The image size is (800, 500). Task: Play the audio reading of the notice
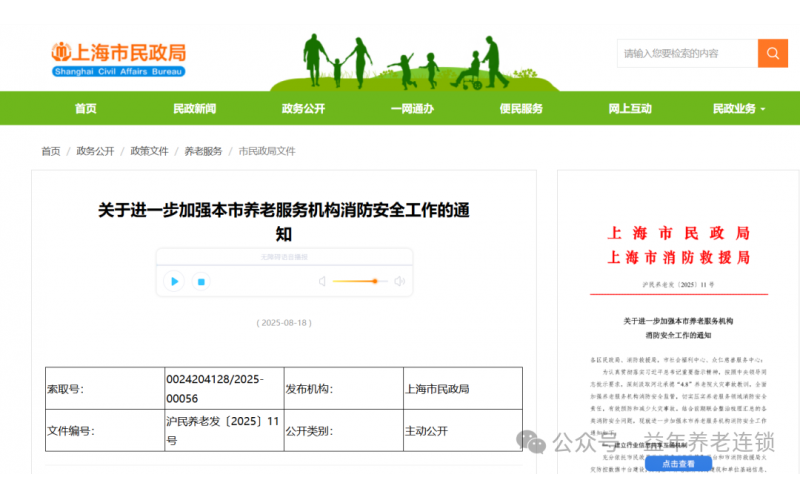click(x=174, y=281)
